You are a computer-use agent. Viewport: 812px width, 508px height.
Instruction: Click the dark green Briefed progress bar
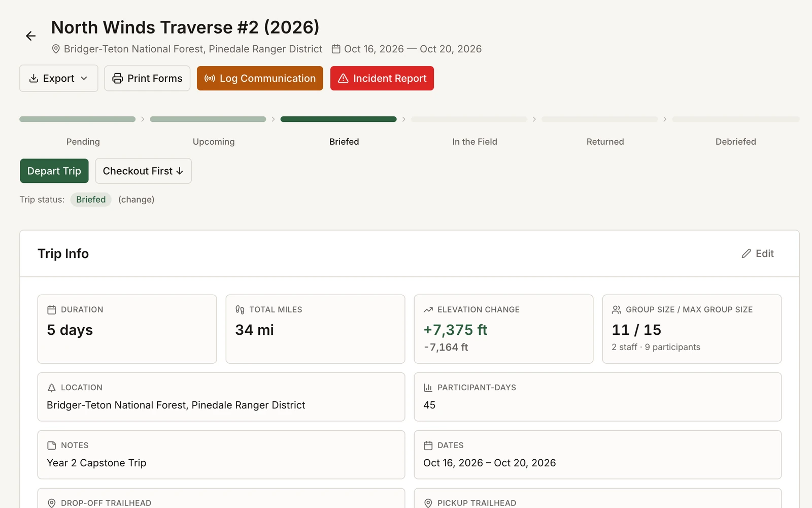pyautogui.click(x=339, y=119)
